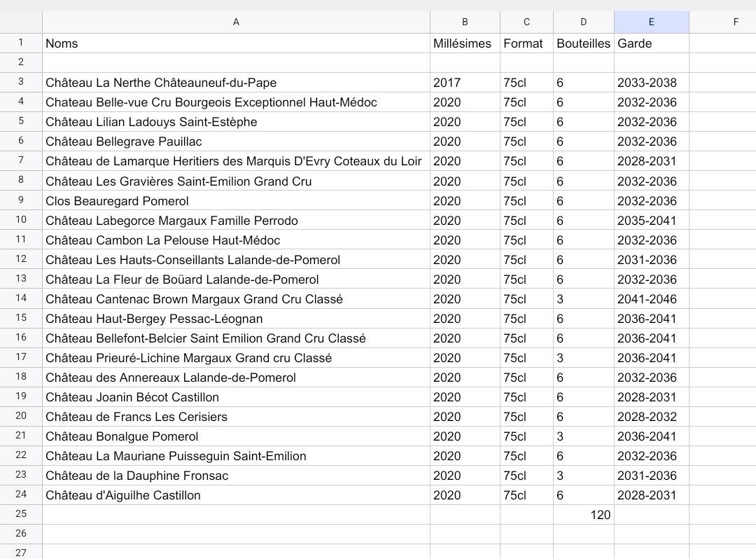Select cell 'Château La Mauriane Puisseguin Saint-Emilion'
This screenshot has width=756, height=559.
[x=236, y=456]
